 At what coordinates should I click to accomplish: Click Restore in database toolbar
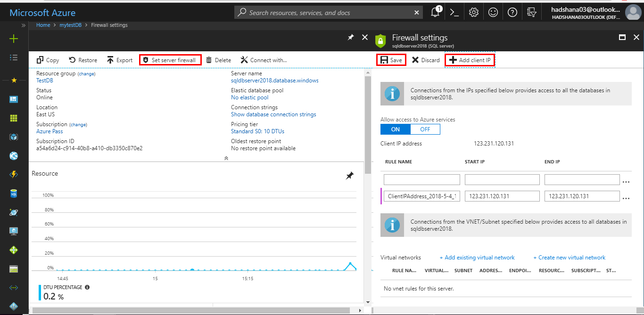click(x=83, y=60)
